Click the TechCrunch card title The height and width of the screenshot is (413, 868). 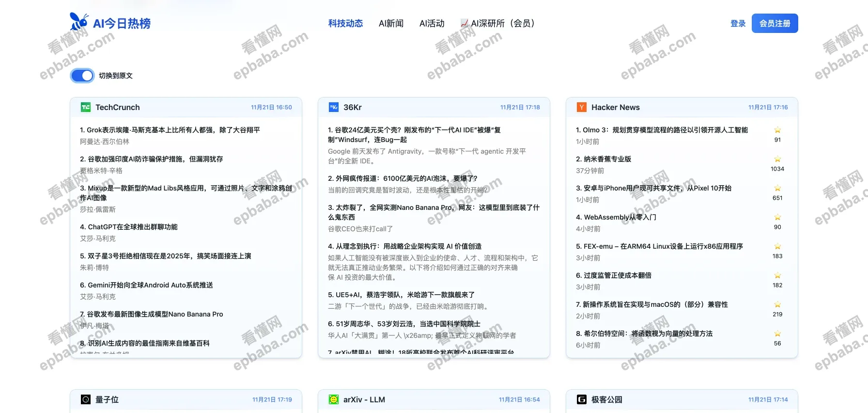coord(118,107)
